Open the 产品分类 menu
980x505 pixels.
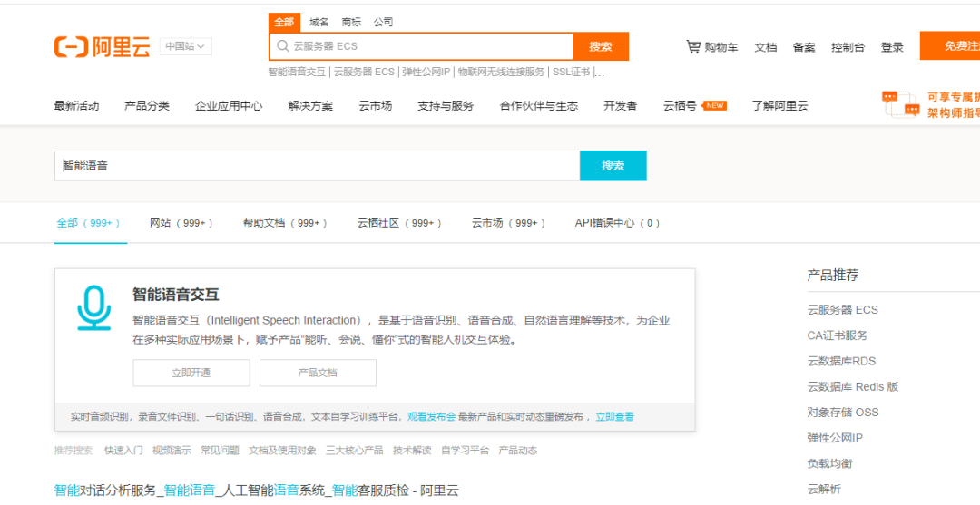coord(147,106)
